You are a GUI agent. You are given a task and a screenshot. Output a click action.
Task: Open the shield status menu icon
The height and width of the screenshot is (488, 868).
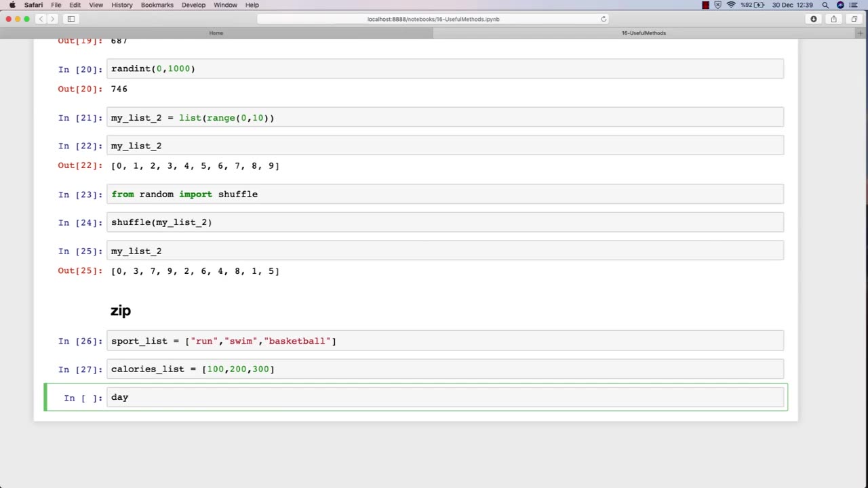718,5
